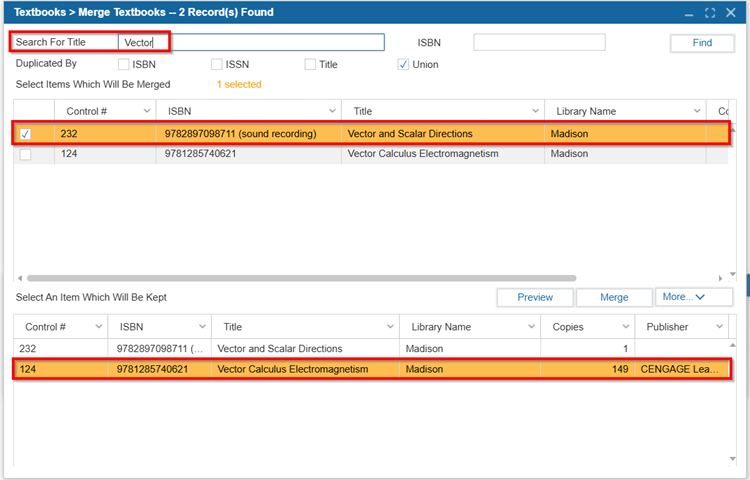Image resolution: width=750 pixels, height=480 pixels.
Task: Minimize the Merge Textbooks window
Action: tap(689, 13)
